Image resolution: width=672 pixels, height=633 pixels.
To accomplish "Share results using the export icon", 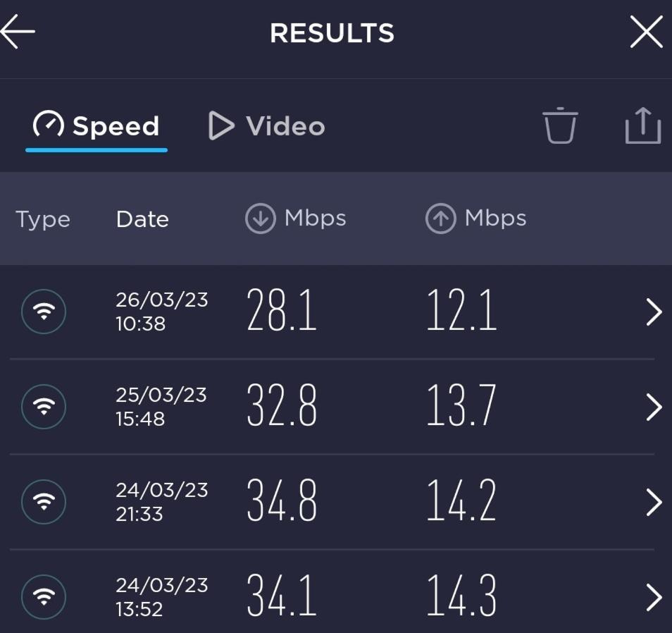I will pyautogui.click(x=643, y=125).
